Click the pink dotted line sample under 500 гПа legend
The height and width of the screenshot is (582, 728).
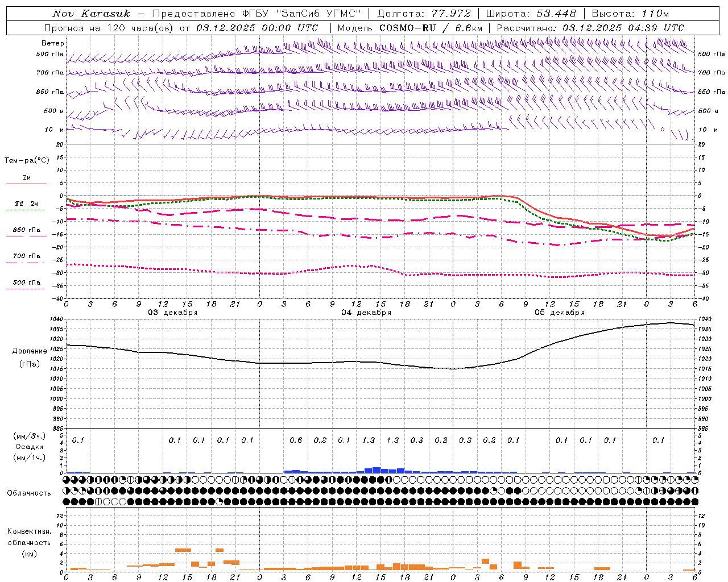point(25,289)
